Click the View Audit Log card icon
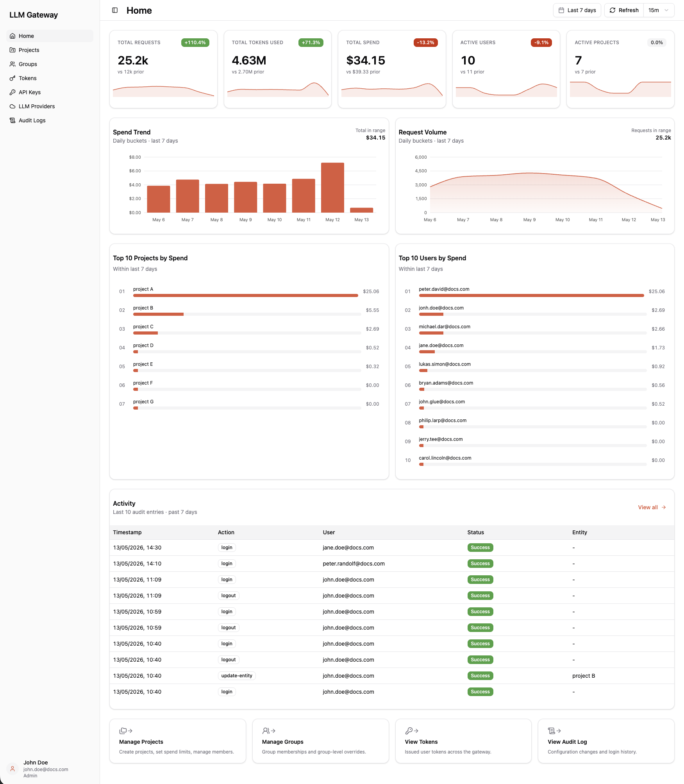684x784 pixels. 554,731
